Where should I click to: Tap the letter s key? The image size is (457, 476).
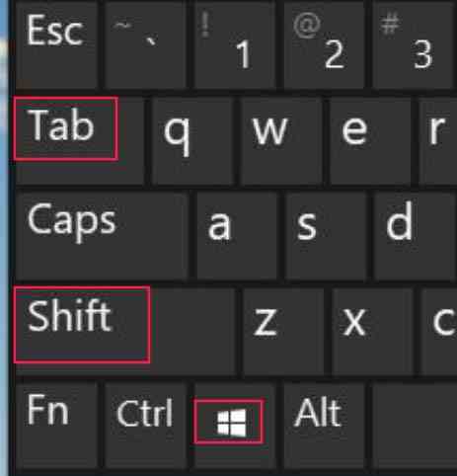point(326,236)
